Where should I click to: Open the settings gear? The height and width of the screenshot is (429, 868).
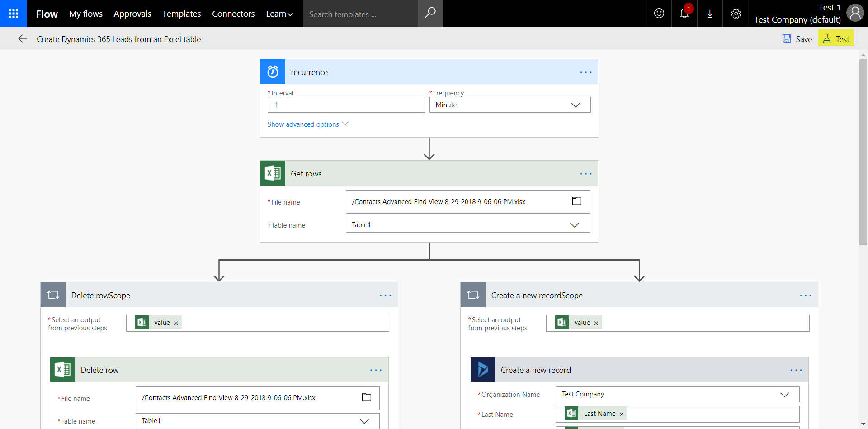click(736, 14)
